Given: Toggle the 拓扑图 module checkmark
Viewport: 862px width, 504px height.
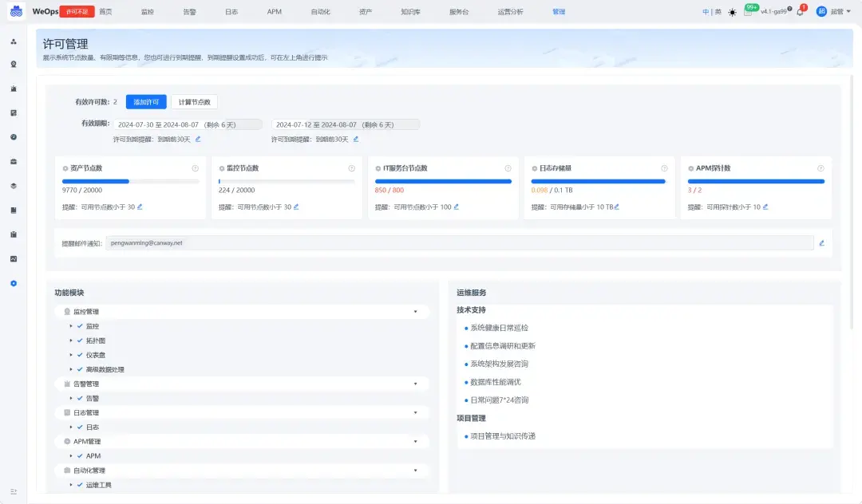Looking at the screenshot, I should (80, 341).
